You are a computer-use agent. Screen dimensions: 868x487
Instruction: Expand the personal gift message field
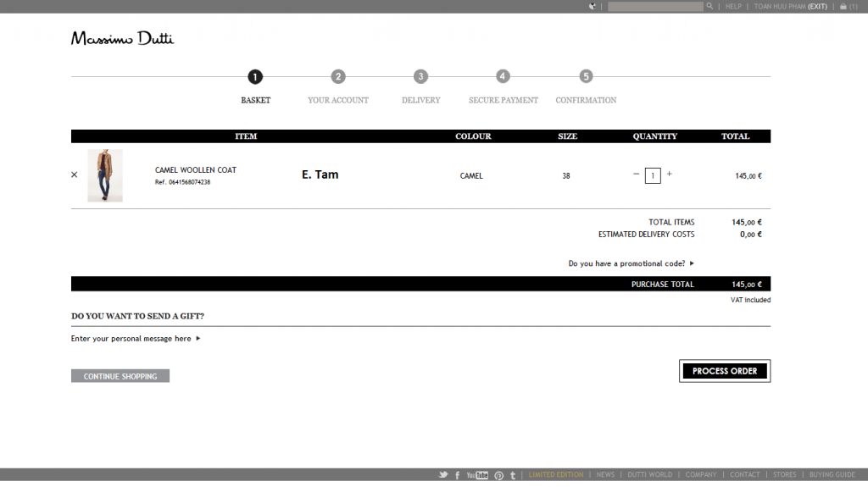136,339
